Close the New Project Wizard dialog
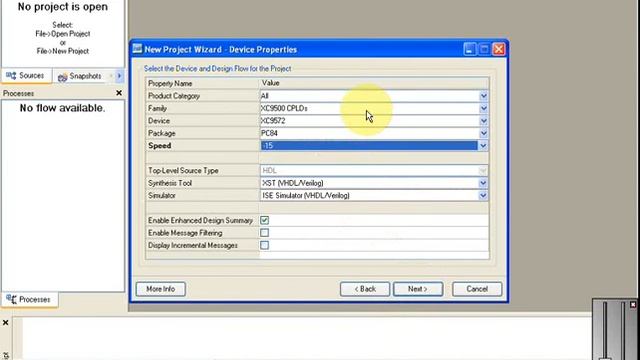The height and width of the screenshot is (360, 640). [499, 49]
